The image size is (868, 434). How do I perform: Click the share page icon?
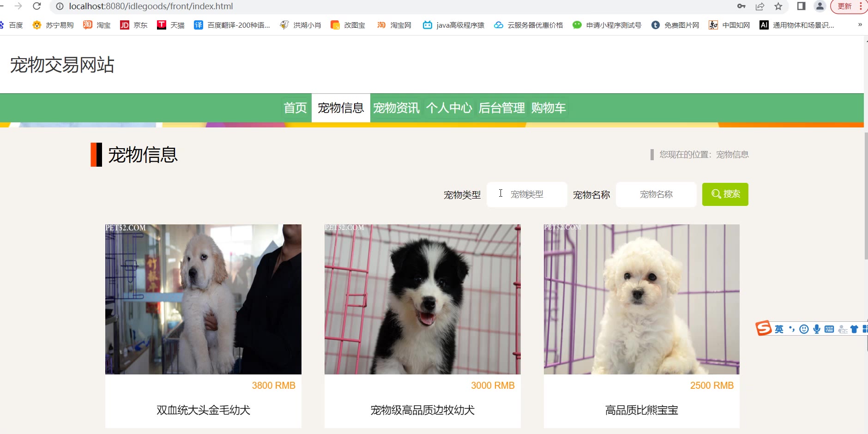760,6
